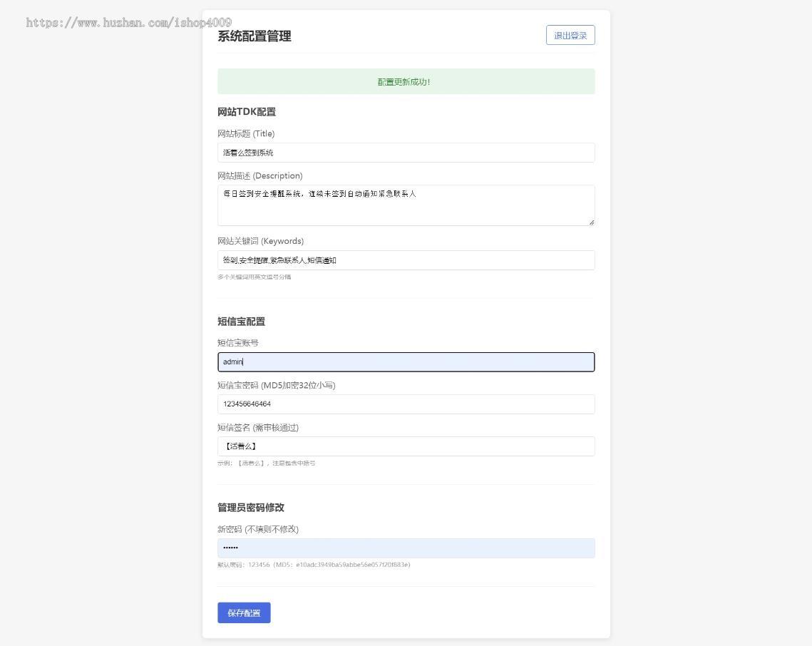Select the 网站关键词 Keywords input field

pyautogui.click(x=406, y=260)
